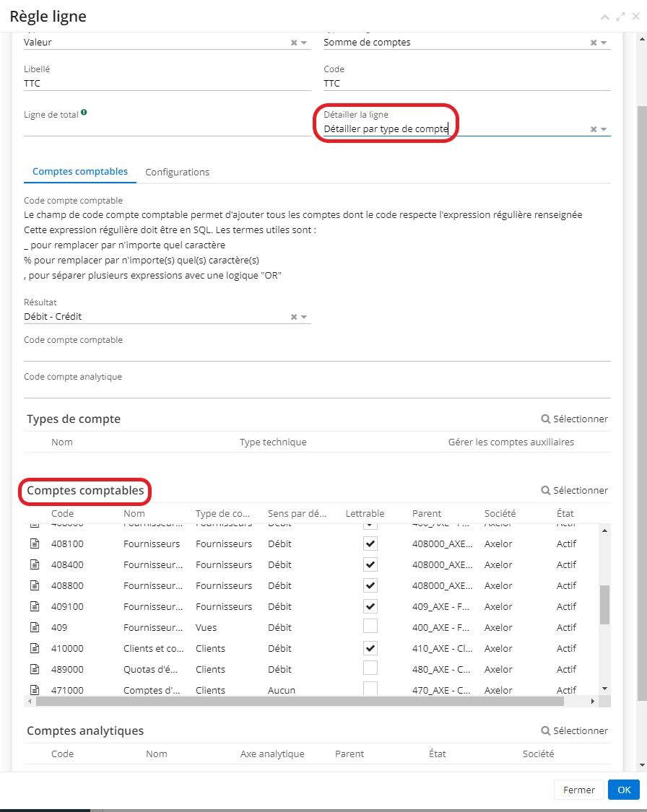Select the Comptes comptables tab
The image size is (647, 812).
(80, 172)
